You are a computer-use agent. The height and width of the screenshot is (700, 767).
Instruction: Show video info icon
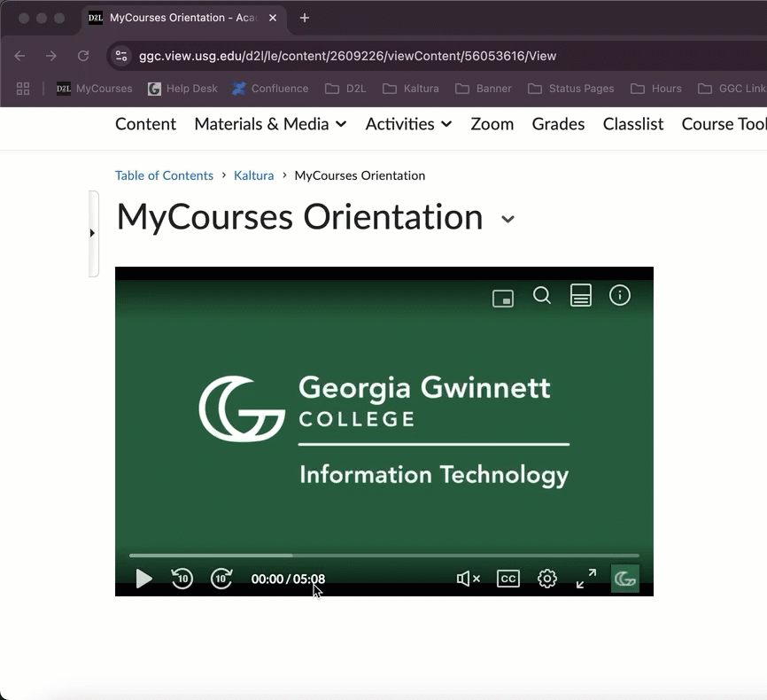click(x=620, y=296)
